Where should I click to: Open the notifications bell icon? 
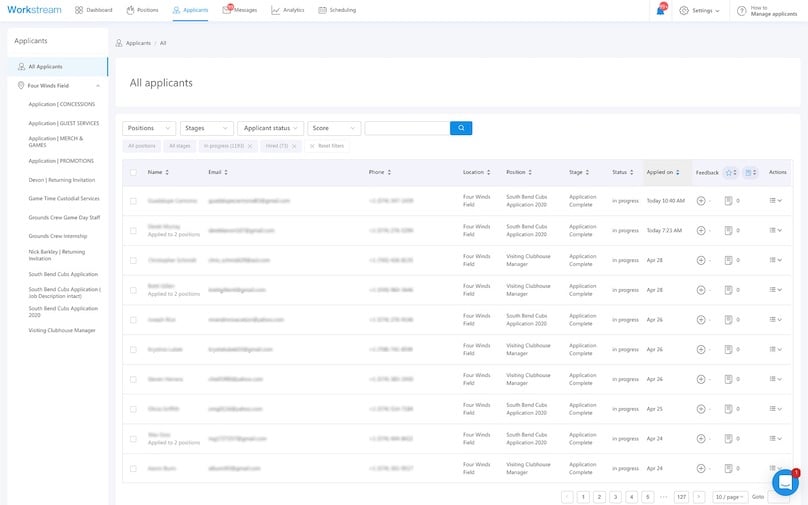click(x=661, y=10)
